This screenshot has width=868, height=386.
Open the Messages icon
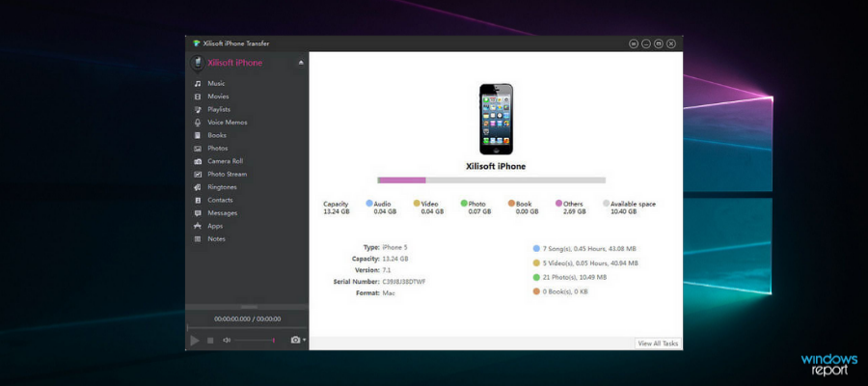tap(197, 213)
